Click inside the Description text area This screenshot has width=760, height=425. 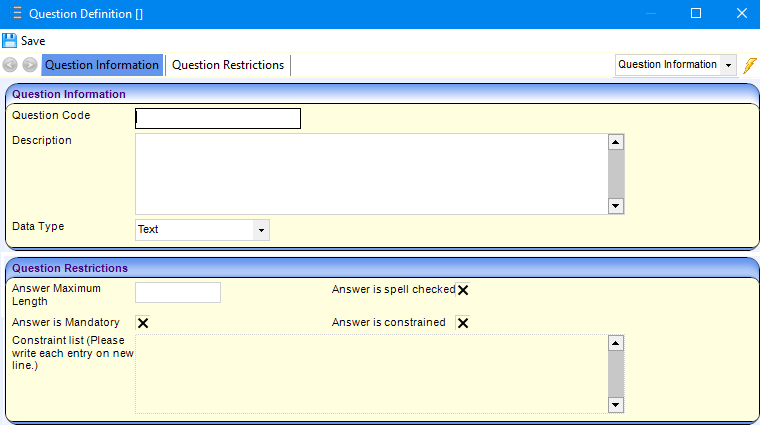coord(370,174)
